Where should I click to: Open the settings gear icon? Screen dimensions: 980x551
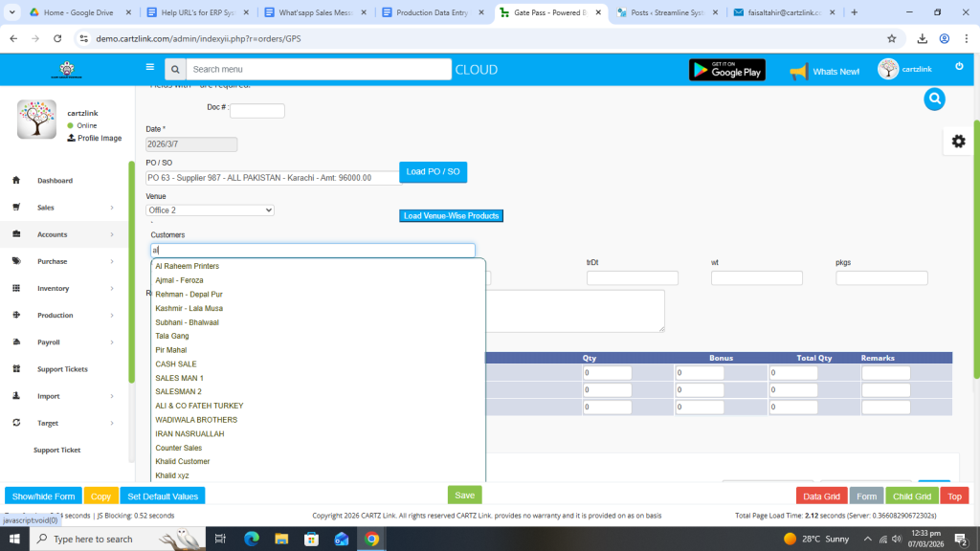pos(958,142)
